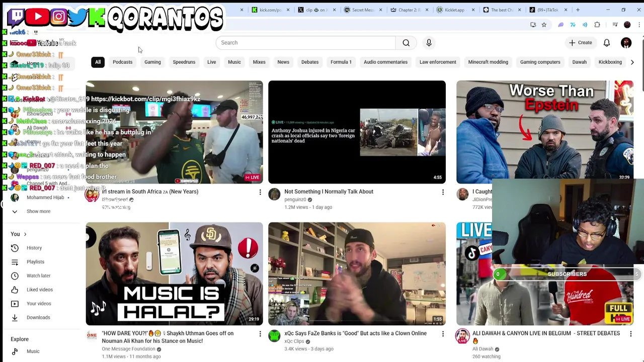The height and width of the screenshot is (362, 644).
Task: Click the 7TV extension icon
Action: pyautogui.click(x=573, y=25)
